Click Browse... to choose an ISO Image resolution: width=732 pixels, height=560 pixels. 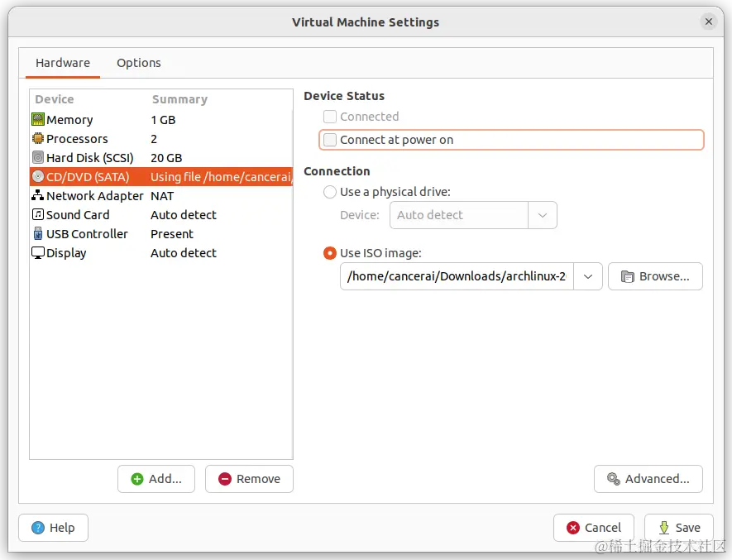(655, 276)
